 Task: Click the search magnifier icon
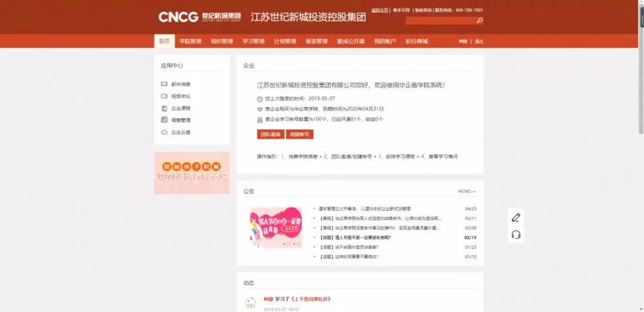click(x=479, y=21)
